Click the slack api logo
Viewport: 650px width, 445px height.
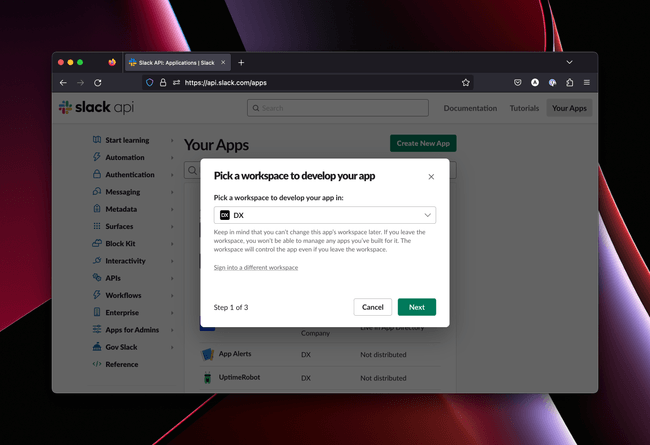pyautogui.click(x=96, y=107)
